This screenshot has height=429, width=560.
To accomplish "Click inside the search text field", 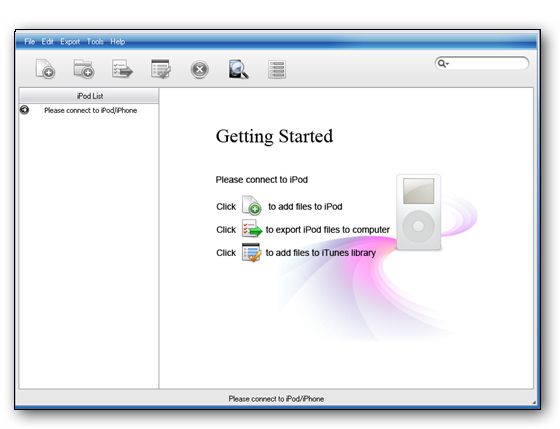I will pyautogui.click(x=488, y=64).
